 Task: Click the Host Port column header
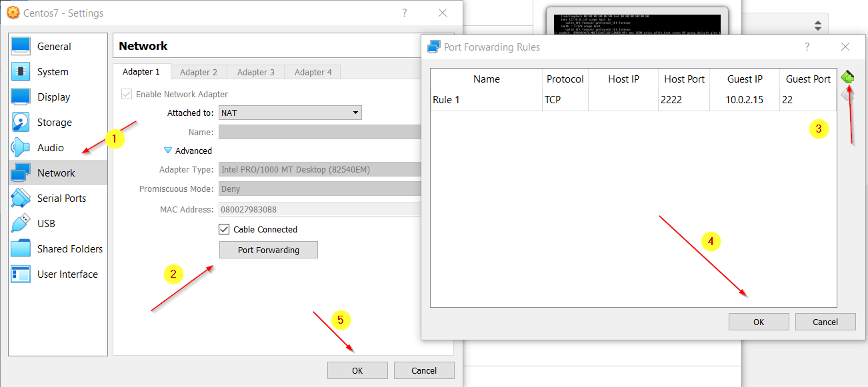click(x=684, y=79)
